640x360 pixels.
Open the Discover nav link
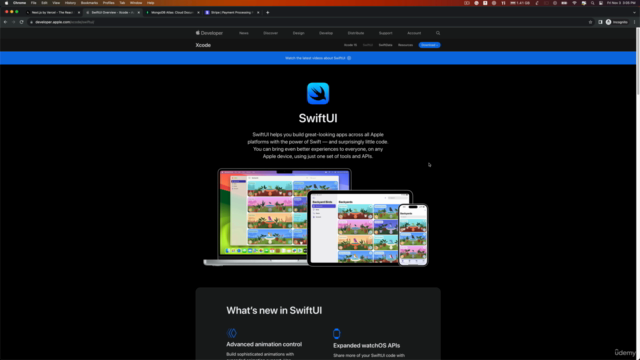(x=271, y=33)
